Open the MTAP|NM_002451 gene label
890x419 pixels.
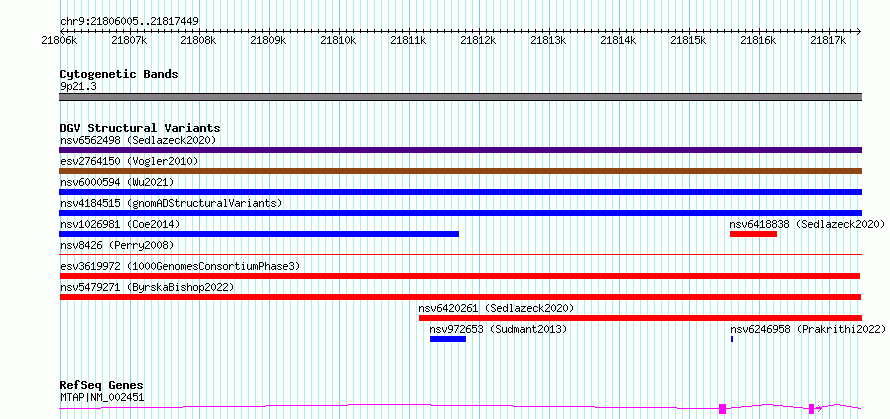coord(102,397)
